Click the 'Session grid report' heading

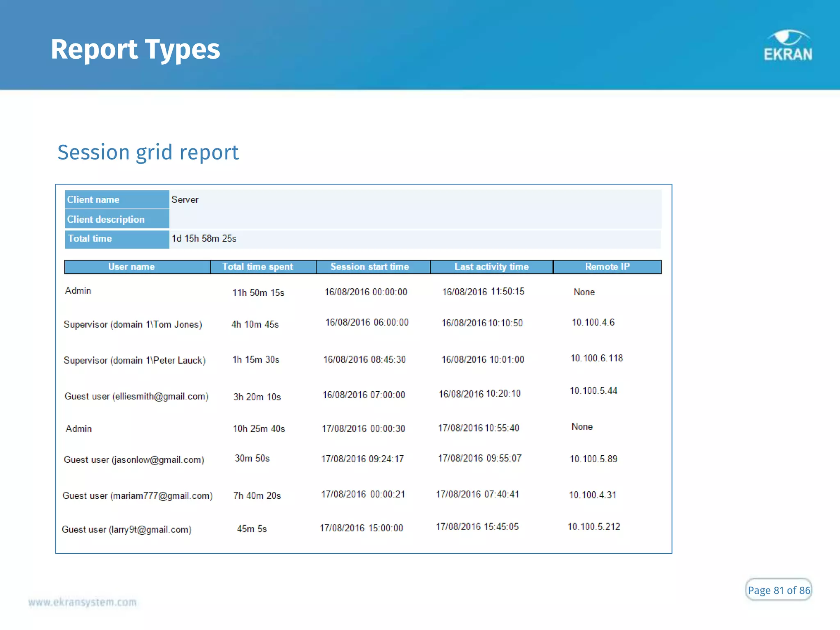(148, 153)
